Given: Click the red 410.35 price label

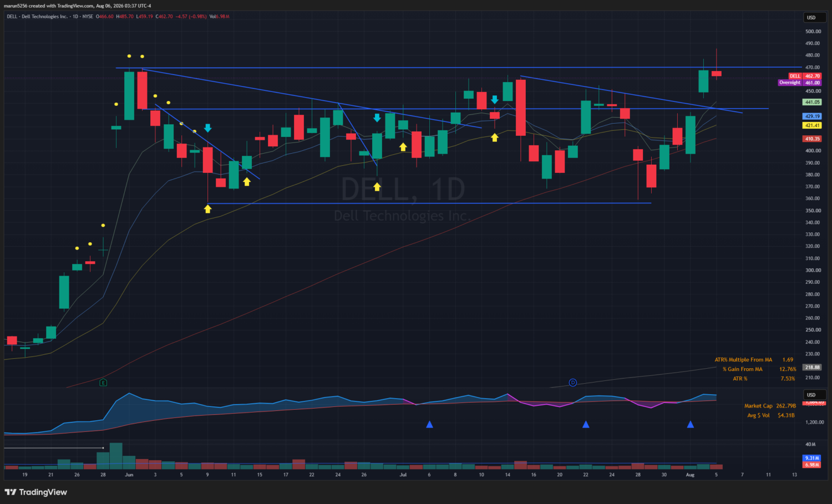Looking at the screenshot, I should point(813,139).
